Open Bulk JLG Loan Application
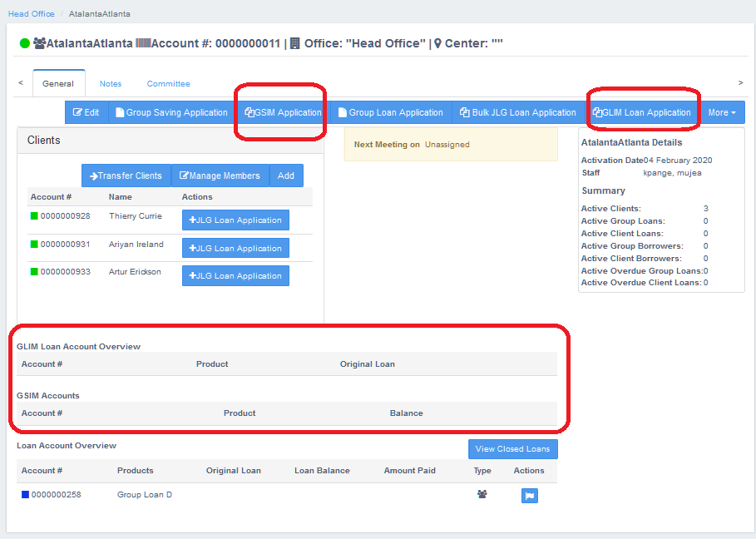The image size is (756, 539). pyautogui.click(x=518, y=112)
